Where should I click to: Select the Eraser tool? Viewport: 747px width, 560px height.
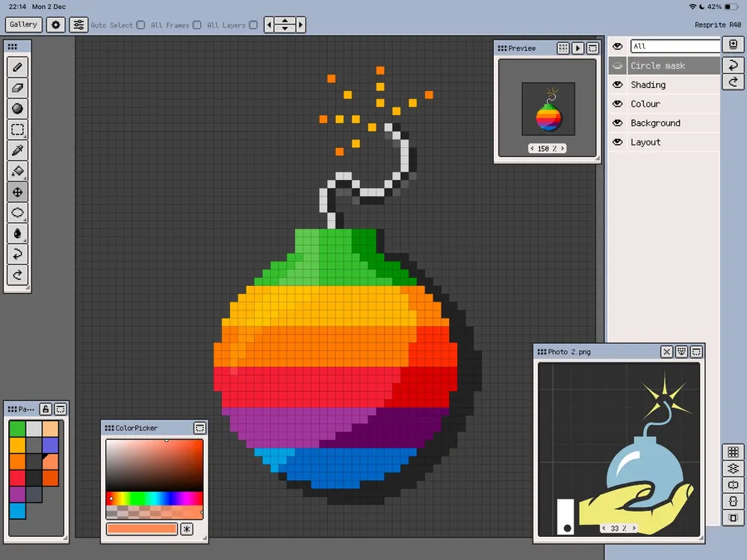18,88
